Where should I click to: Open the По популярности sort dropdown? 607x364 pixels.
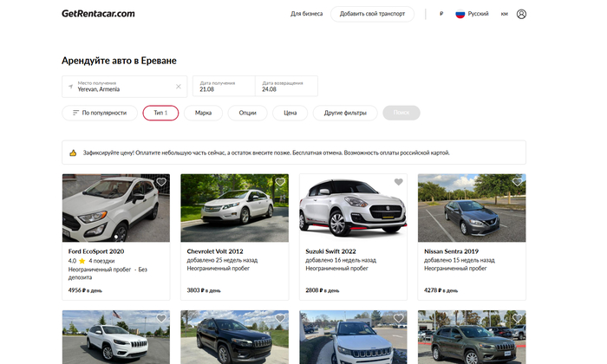[100, 113]
